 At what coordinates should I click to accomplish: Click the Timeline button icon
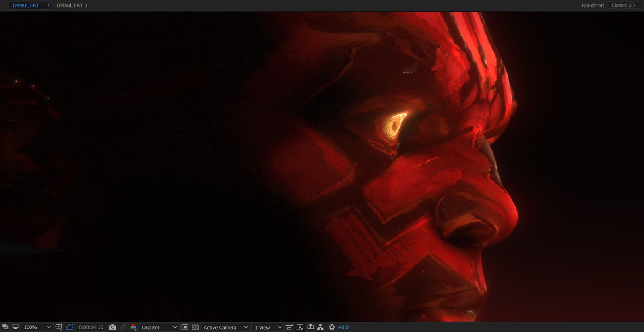pos(310,327)
